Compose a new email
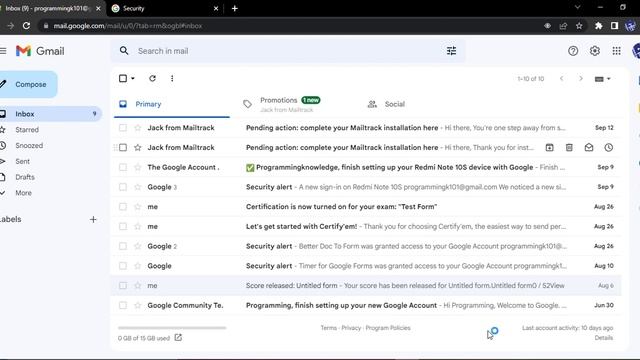Image resolution: width=640 pixels, height=360 pixels. [28, 84]
